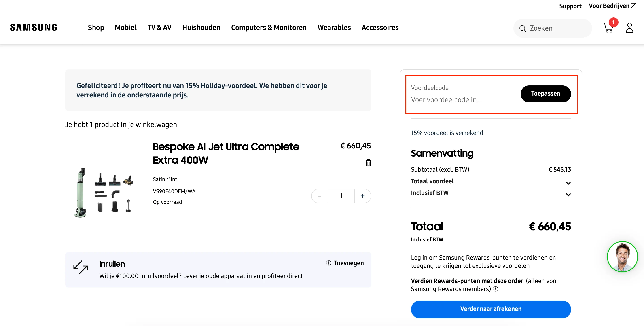644x326 pixels.
Task: Expand the Totaal voordeel section
Action: (x=568, y=183)
